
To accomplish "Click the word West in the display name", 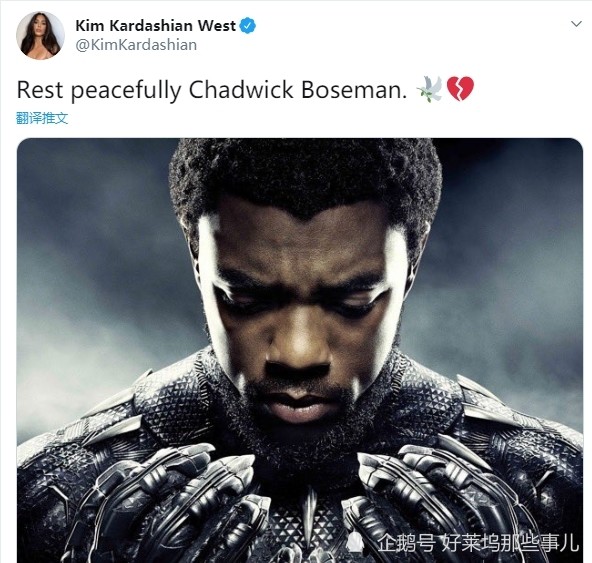I will pyautogui.click(x=217, y=26).
